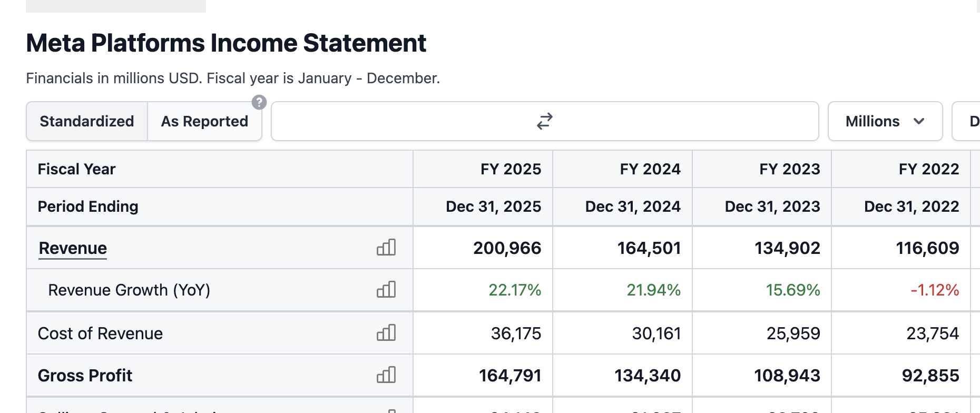
Task: Switch to As Reported view
Action: tap(204, 121)
